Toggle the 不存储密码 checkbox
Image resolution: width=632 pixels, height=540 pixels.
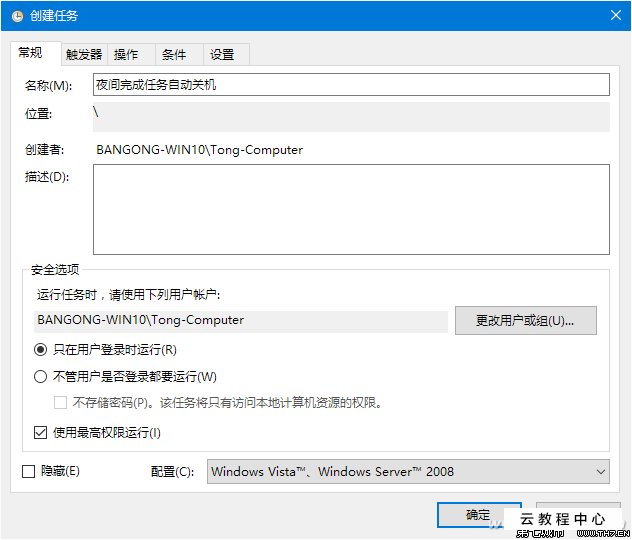60,403
